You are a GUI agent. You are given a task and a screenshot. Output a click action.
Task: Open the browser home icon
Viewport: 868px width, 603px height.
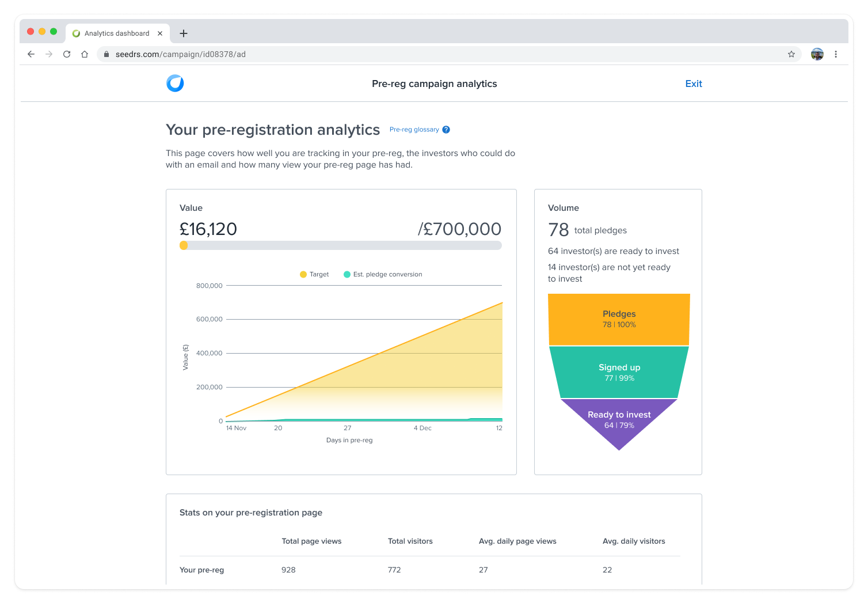coord(85,54)
